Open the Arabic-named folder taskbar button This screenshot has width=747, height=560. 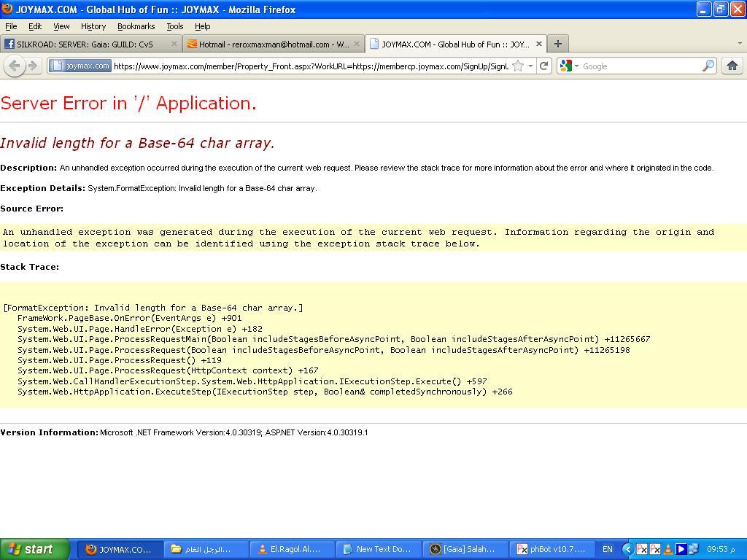pos(206,549)
